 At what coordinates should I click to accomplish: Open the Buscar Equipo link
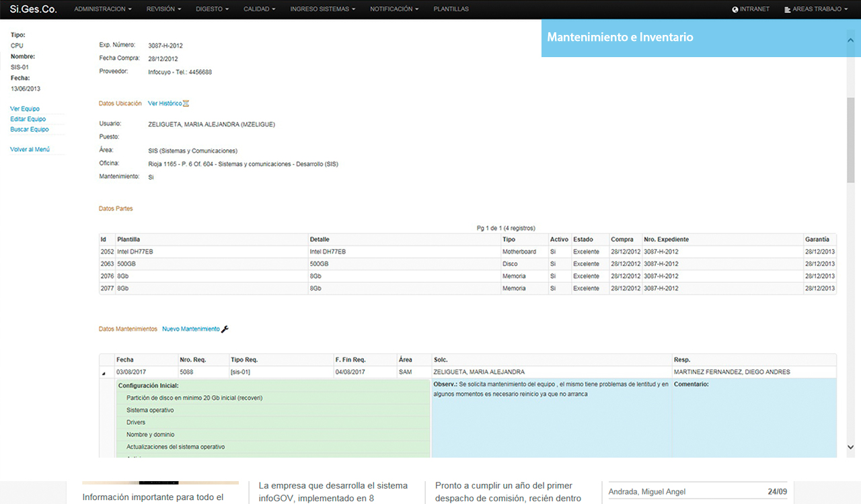[30, 129]
